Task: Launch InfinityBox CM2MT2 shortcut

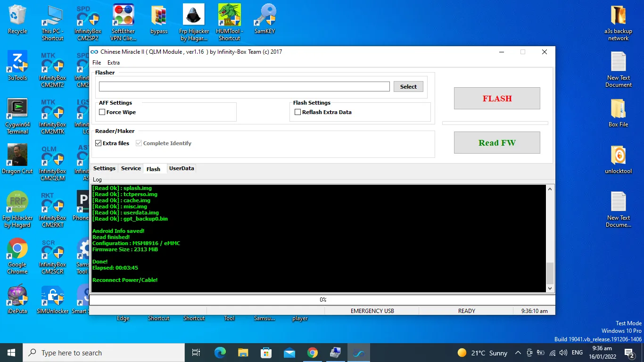Action: (52, 70)
